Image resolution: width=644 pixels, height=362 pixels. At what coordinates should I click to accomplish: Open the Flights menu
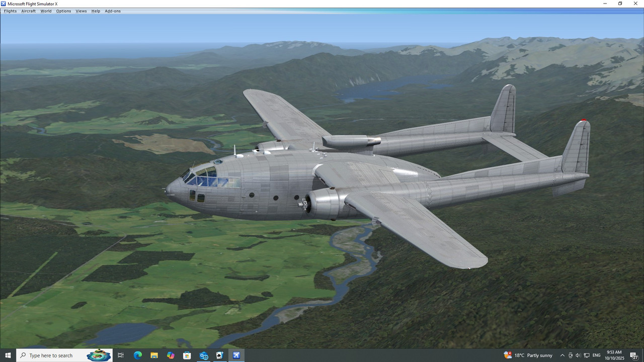tap(10, 11)
